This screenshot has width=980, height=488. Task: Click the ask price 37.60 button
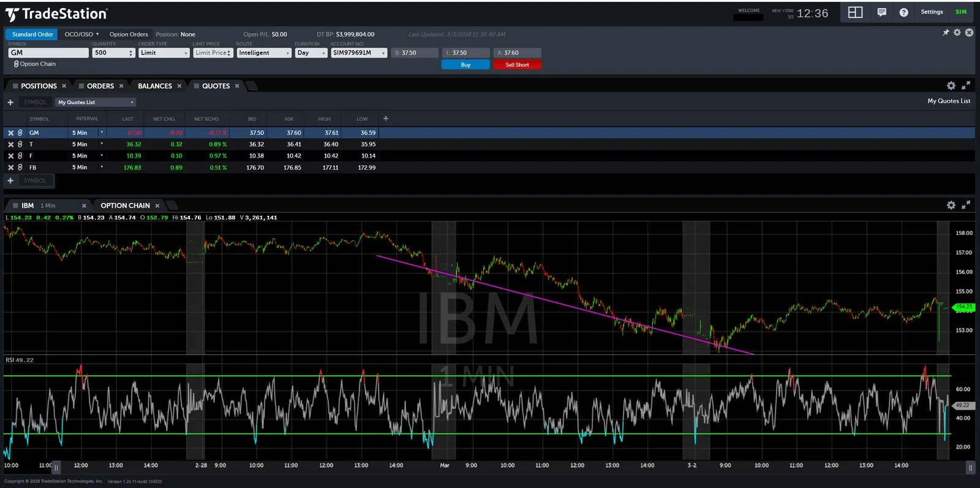click(x=518, y=53)
